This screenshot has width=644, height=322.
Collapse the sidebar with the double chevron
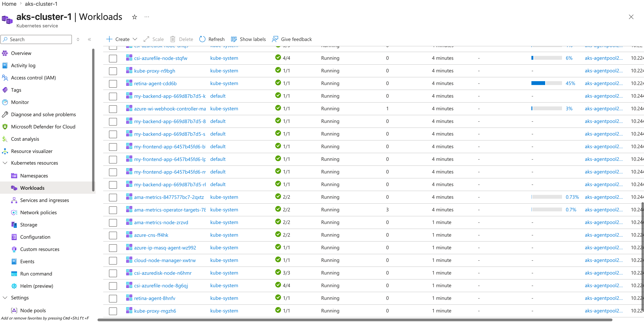point(89,39)
